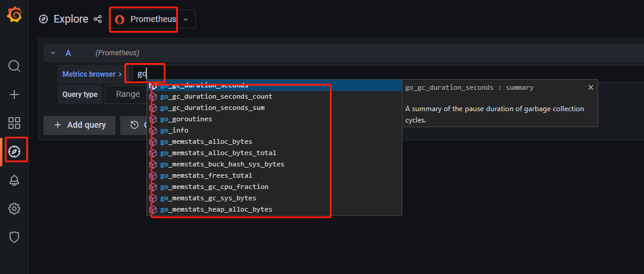This screenshot has width=644, height=274.
Task: Close the metric description tooltip
Action: [590, 87]
